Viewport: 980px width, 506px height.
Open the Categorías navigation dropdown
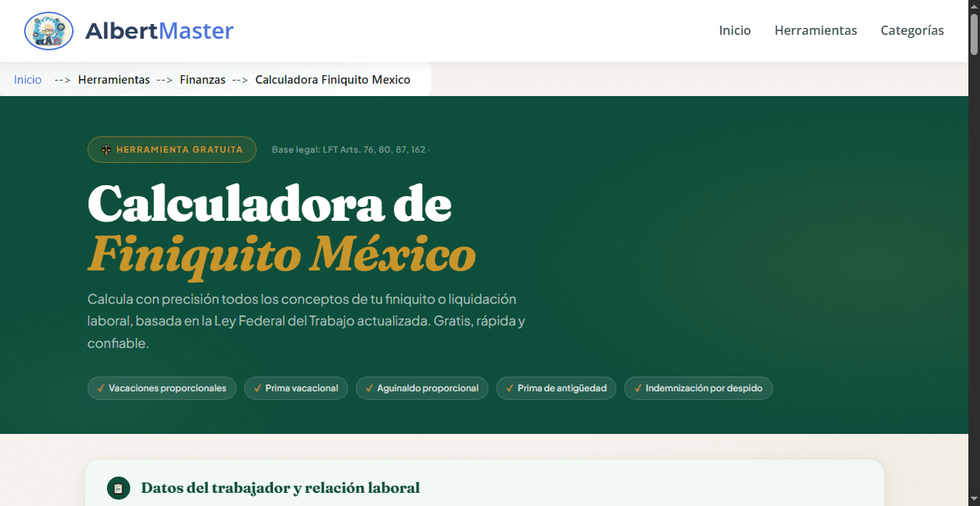(x=913, y=30)
